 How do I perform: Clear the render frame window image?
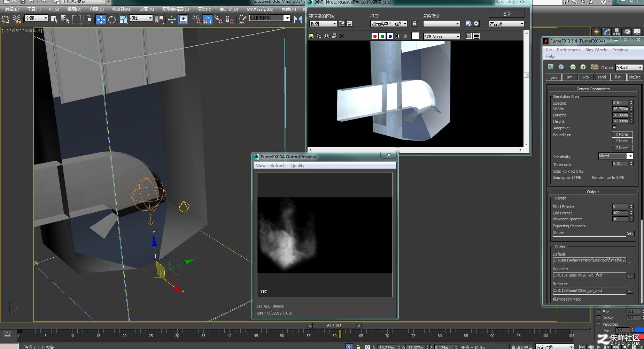point(342,36)
